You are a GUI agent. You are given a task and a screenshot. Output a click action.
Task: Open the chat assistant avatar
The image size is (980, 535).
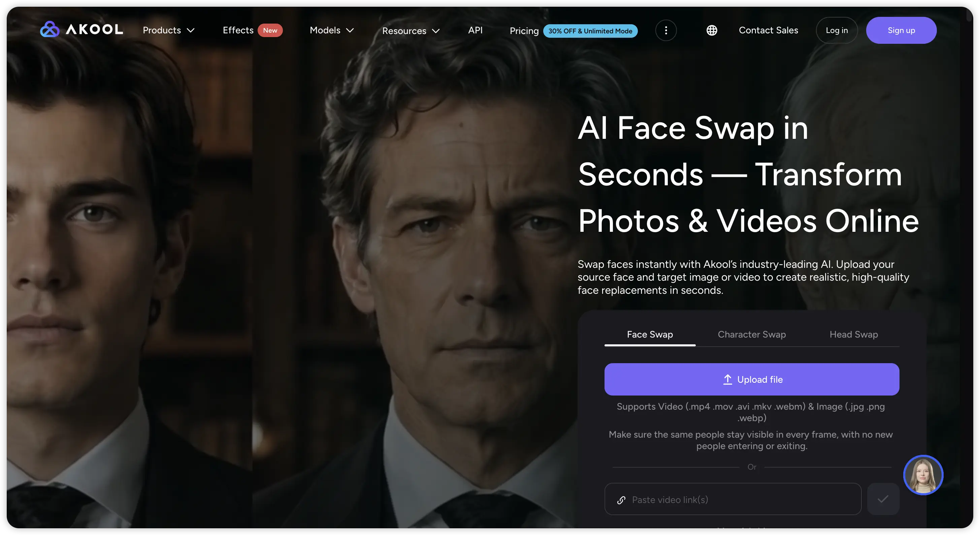click(x=923, y=475)
